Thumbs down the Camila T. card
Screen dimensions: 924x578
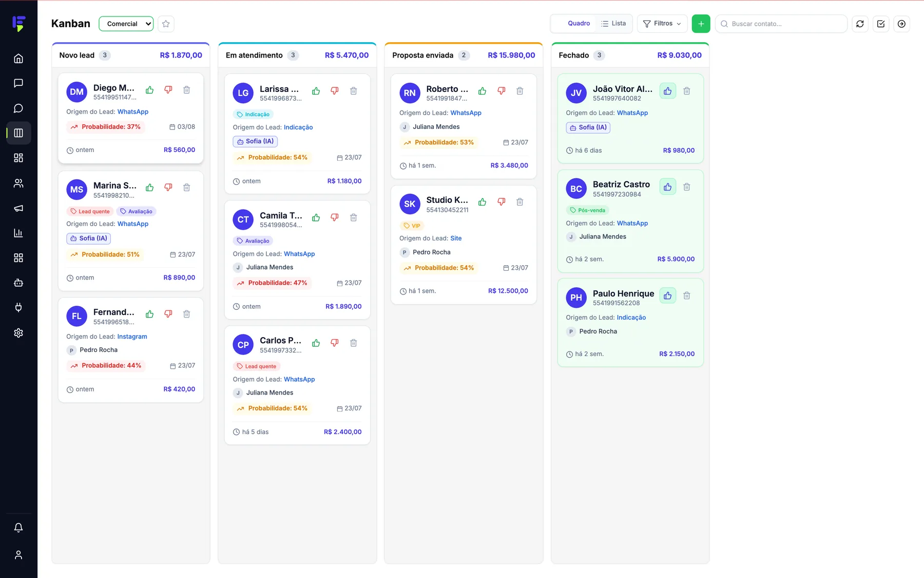[x=335, y=218]
